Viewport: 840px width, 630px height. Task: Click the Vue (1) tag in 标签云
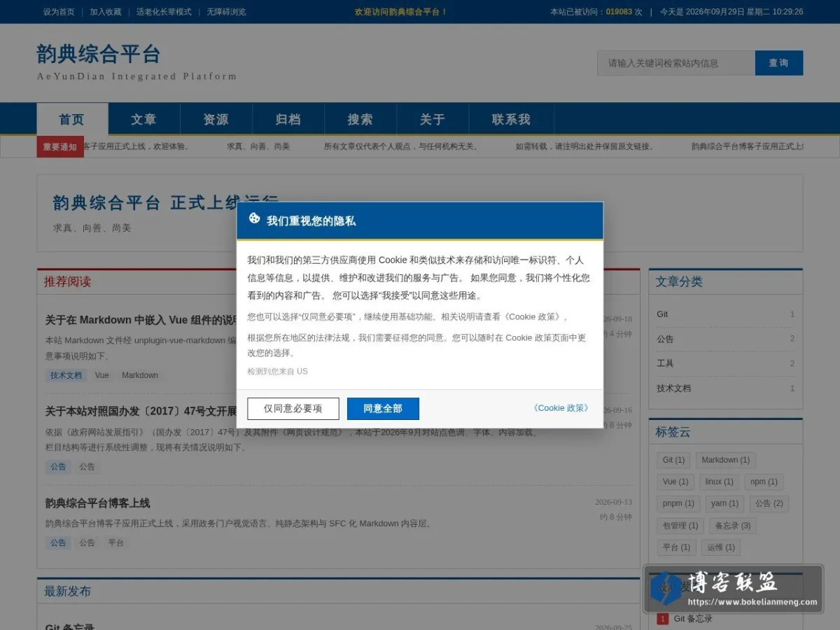pos(675,482)
